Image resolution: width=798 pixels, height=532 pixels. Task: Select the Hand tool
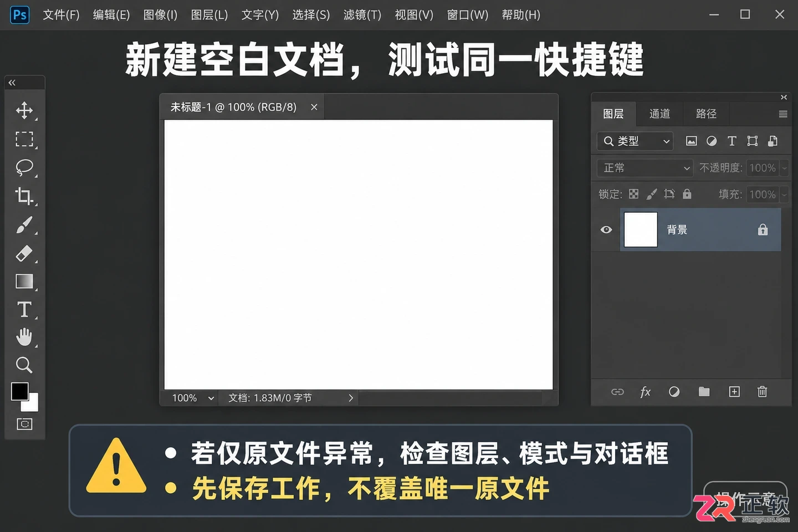[24, 337]
